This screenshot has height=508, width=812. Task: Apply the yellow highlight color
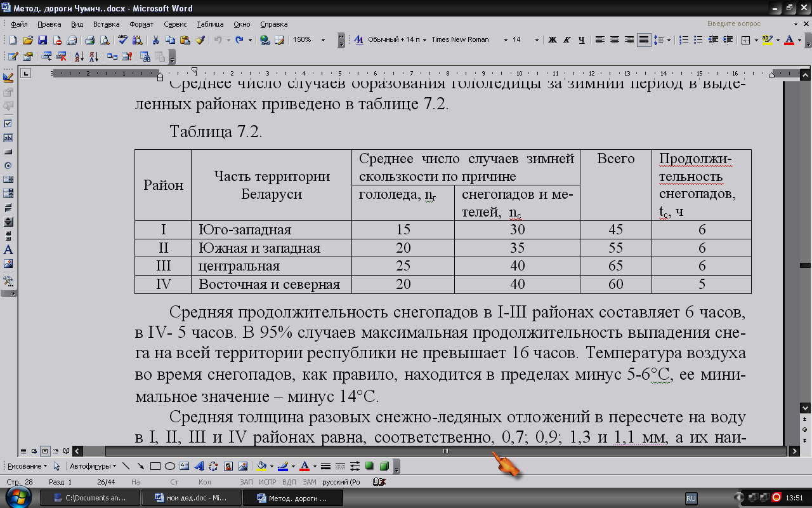click(768, 40)
